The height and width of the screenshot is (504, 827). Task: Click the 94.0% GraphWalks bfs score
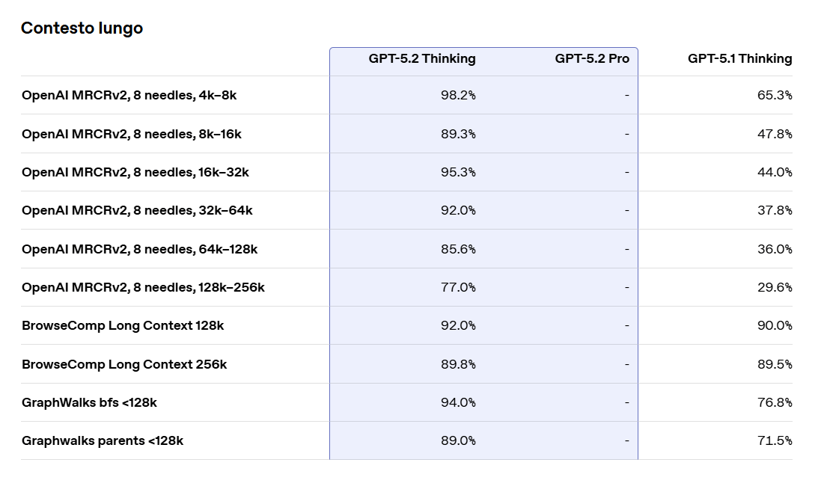click(458, 403)
